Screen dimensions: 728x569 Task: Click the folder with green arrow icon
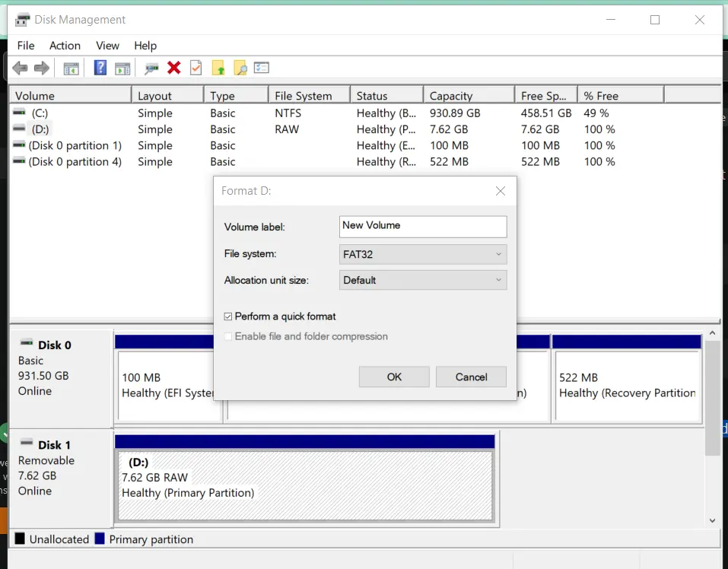pos(218,68)
